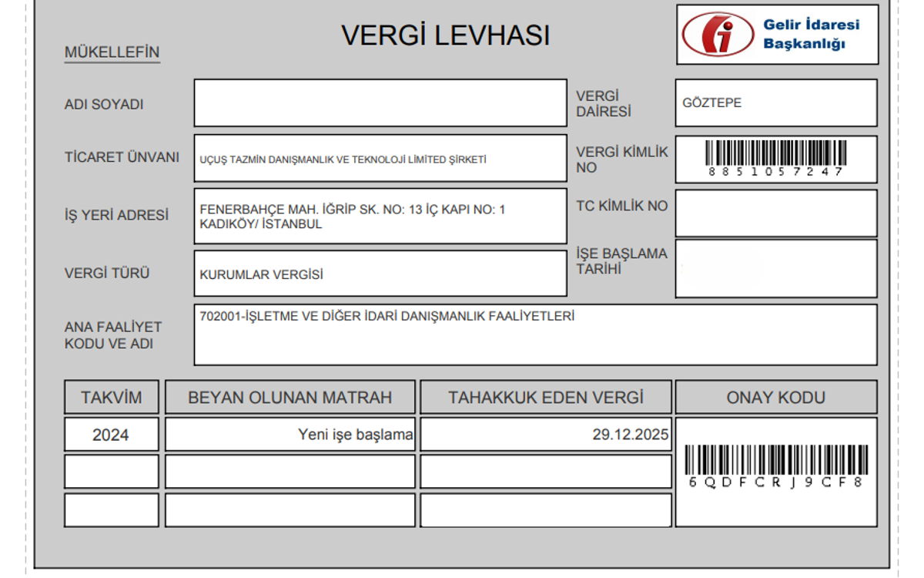Click the GÖZTEPE tax office value

(x=712, y=102)
